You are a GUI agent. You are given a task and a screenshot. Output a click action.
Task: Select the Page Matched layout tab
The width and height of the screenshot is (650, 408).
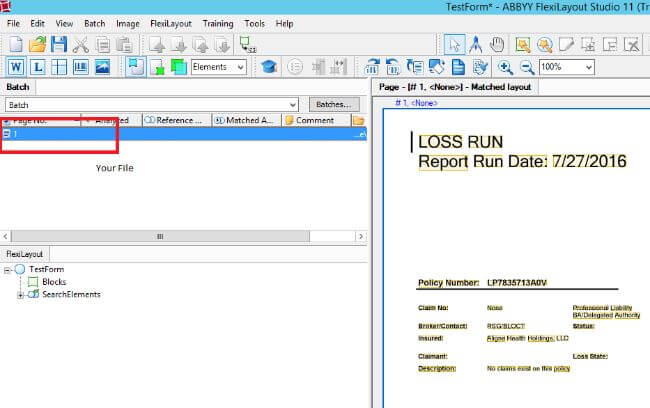tap(455, 87)
